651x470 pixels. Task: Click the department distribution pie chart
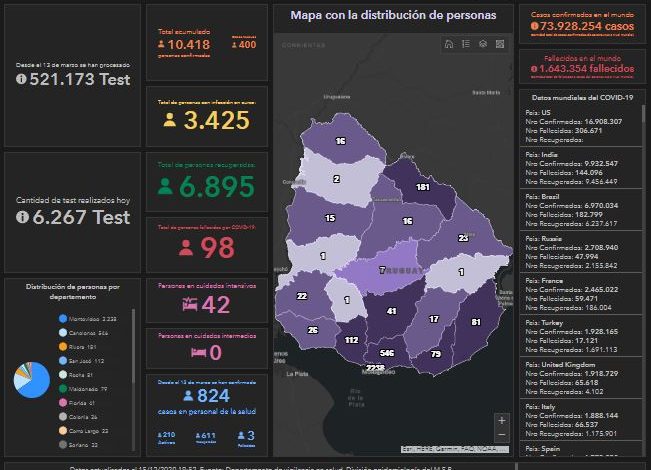tap(31, 380)
